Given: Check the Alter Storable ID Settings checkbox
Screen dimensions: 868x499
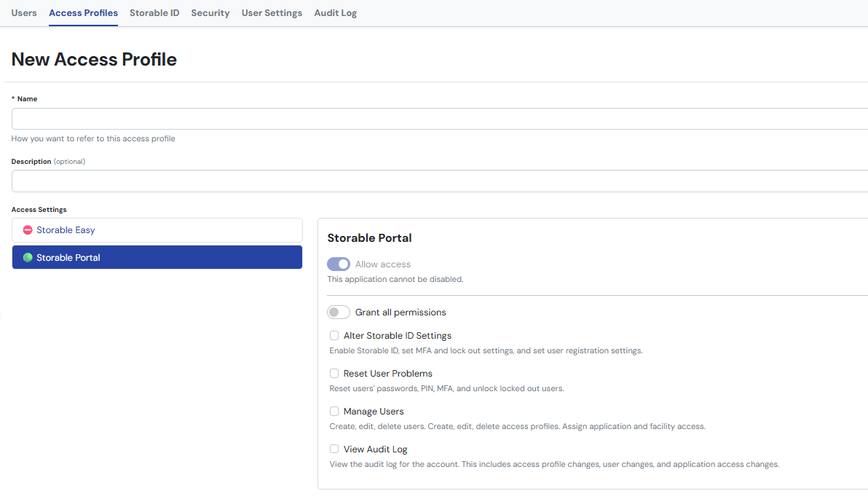Looking at the screenshot, I should (334, 336).
